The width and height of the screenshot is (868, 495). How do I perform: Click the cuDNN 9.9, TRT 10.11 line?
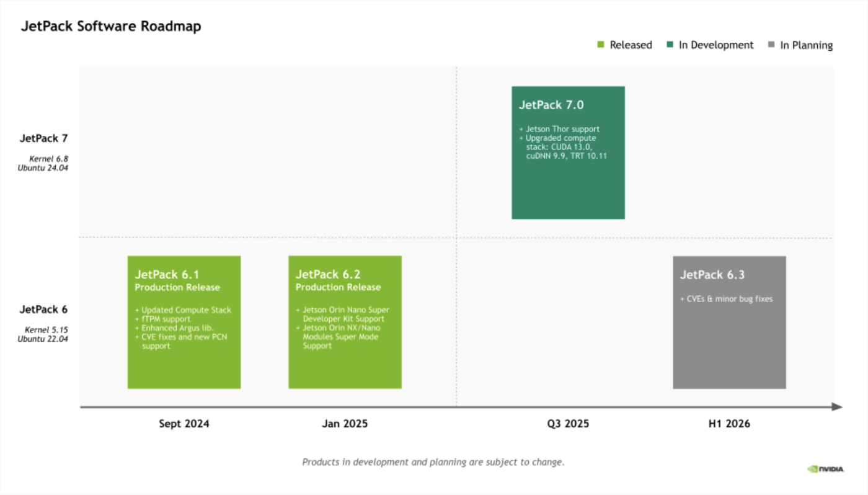(566, 156)
